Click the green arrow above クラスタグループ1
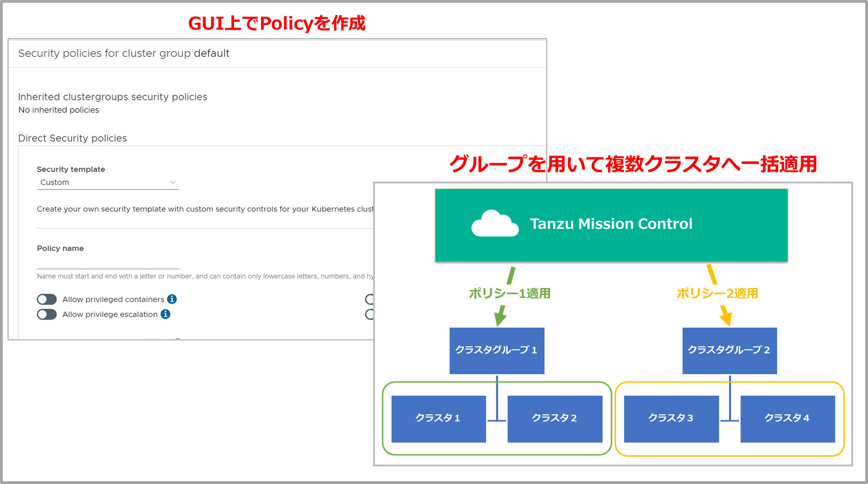 500,316
